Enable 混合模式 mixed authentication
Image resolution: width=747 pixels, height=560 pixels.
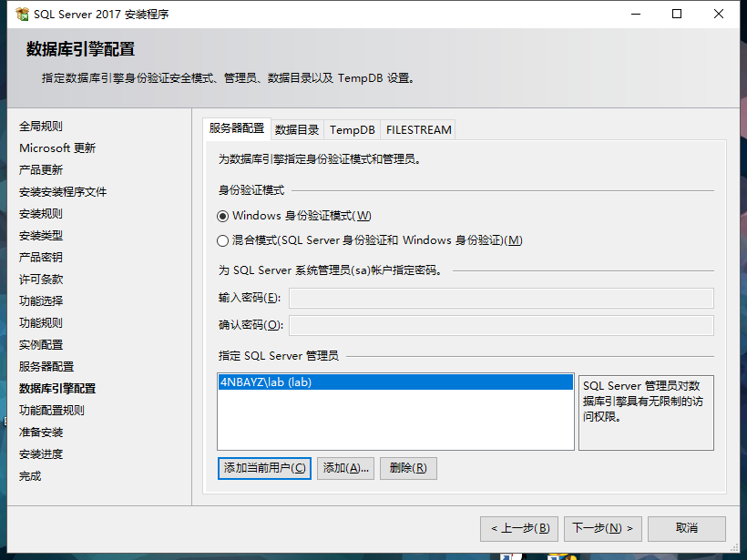click(220, 239)
